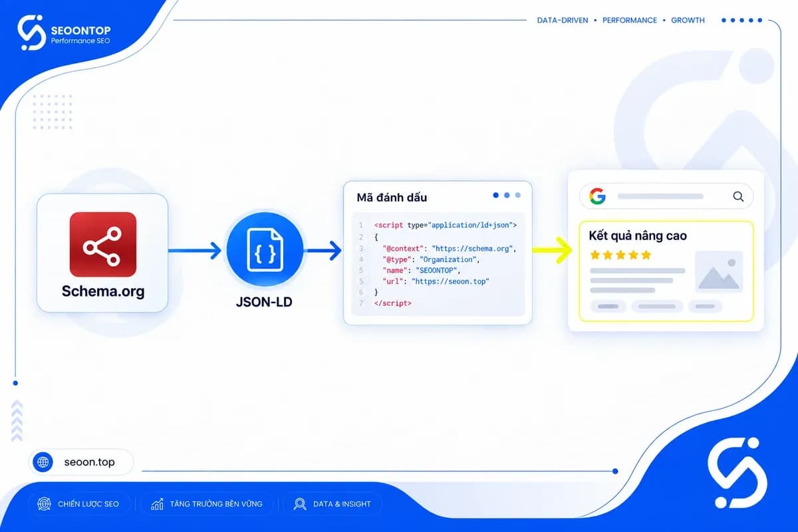Click the 'Mã đánh dấu' code panel title
The image size is (798, 532).
(392, 198)
